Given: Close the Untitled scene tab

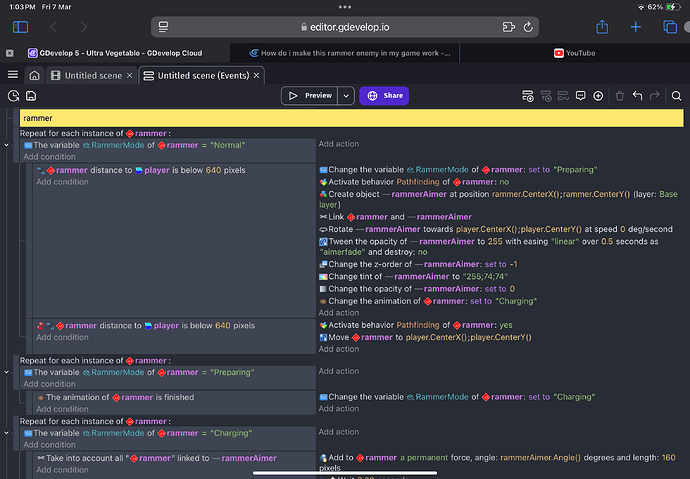Looking at the screenshot, I should [129, 76].
